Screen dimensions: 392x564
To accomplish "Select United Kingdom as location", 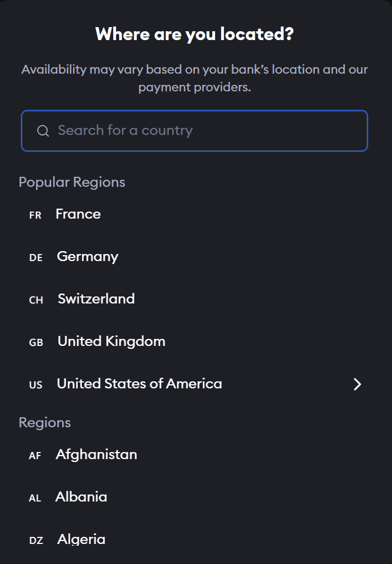I will click(x=111, y=341).
